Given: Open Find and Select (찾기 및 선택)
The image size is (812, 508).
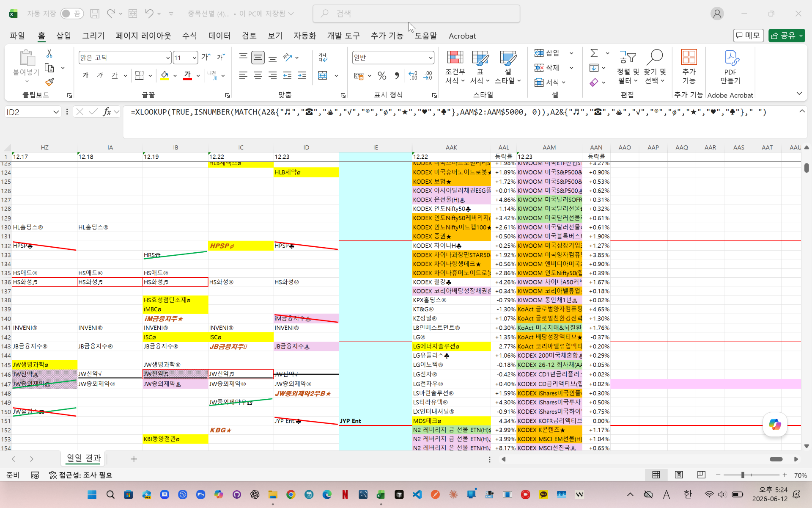Looking at the screenshot, I should coord(655,67).
